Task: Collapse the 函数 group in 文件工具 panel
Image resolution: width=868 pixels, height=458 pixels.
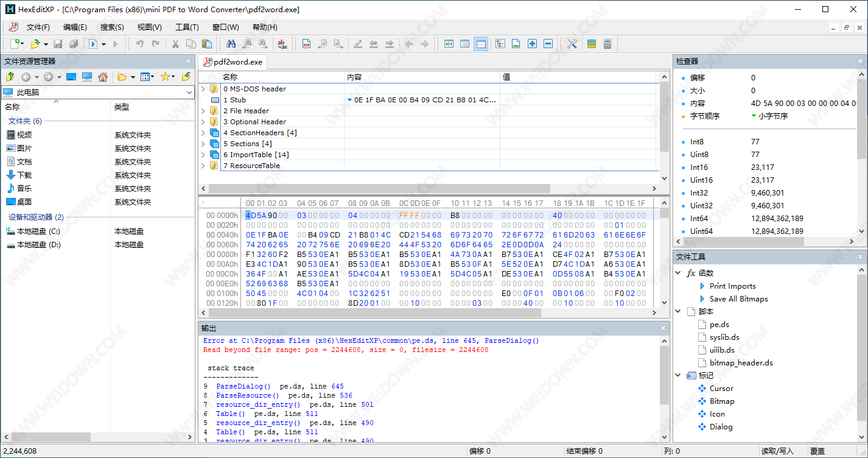Action: tap(679, 273)
